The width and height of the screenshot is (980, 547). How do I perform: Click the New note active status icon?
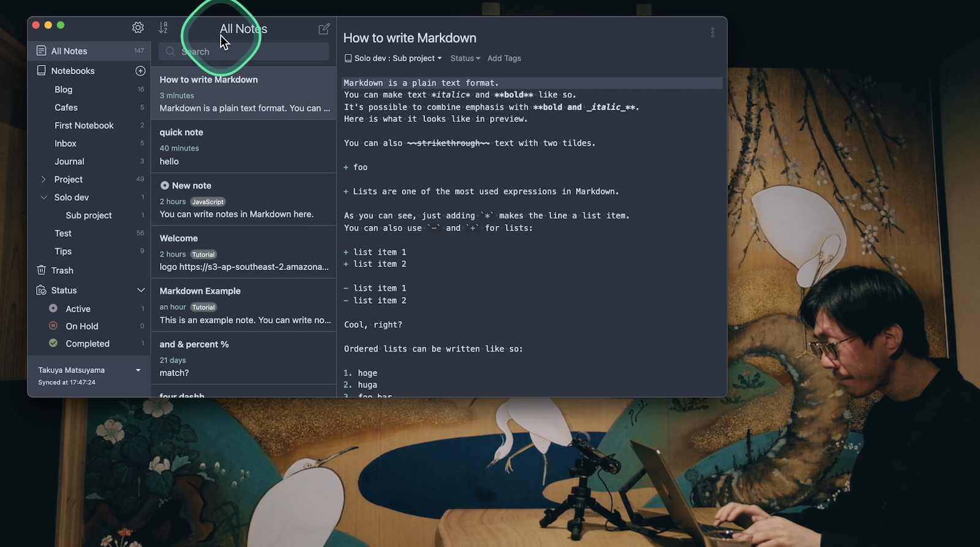pos(164,185)
